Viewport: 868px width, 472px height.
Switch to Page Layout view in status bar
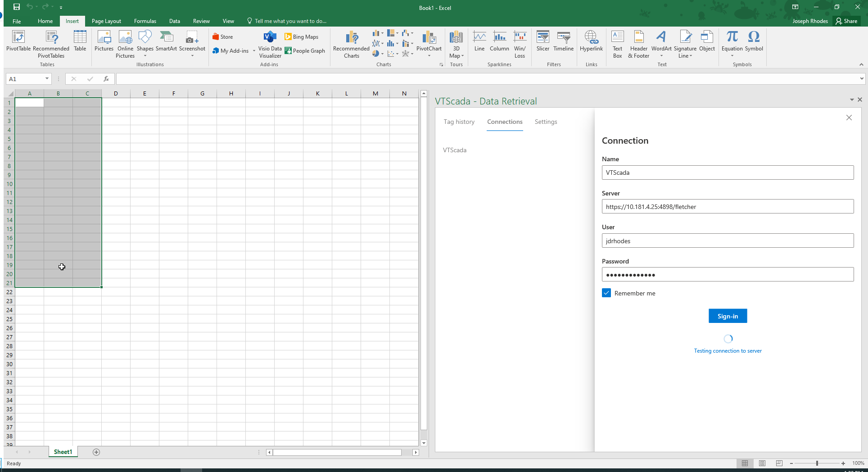(x=762, y=463)
